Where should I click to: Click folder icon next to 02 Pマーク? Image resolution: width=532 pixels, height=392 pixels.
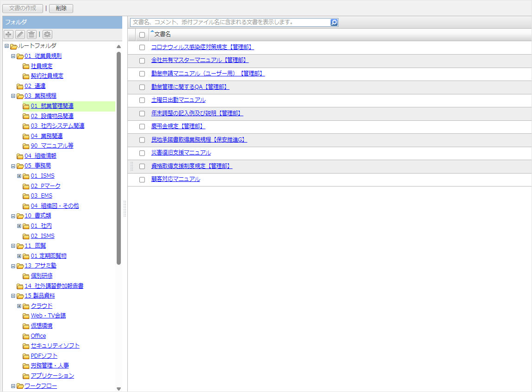click(26, 186)
